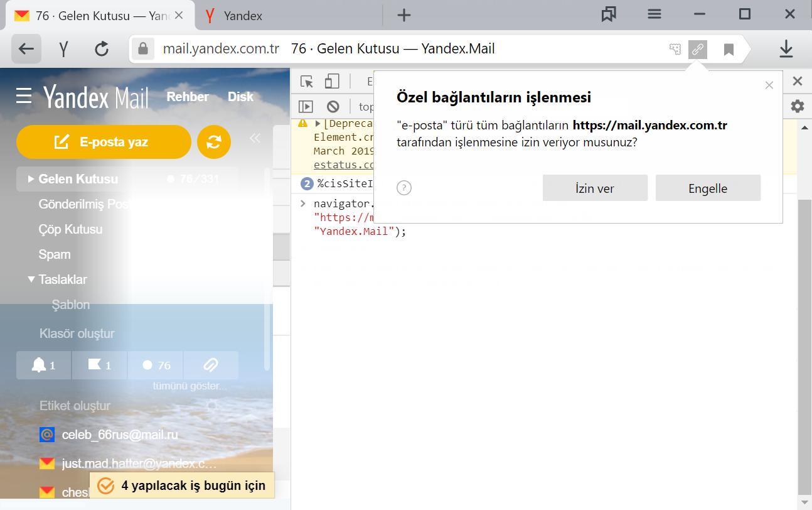This screenshot has width=812, height=510.
Task: Go back with the back arrow
Action: 26,49
